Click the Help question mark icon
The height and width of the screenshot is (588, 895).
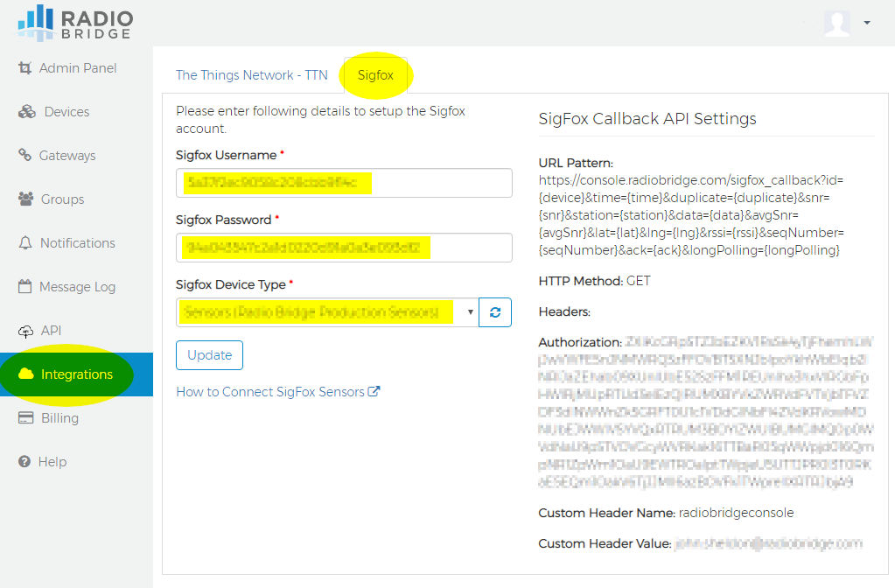coord(24,461)
